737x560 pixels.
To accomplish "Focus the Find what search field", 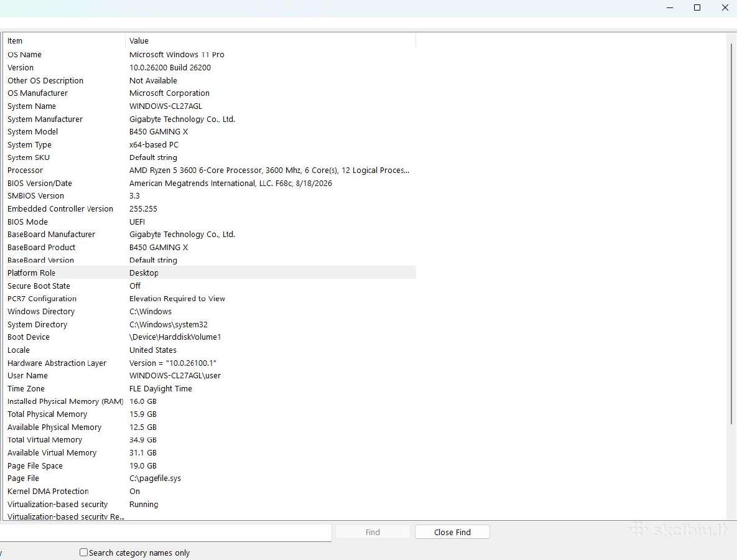I will click(165, 532).
